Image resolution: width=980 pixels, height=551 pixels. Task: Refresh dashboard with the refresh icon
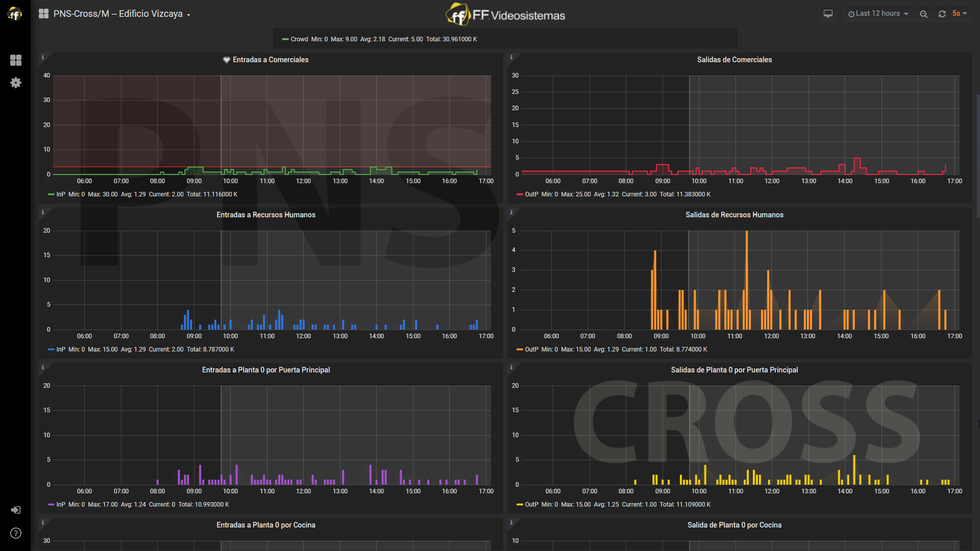(942, 14)
